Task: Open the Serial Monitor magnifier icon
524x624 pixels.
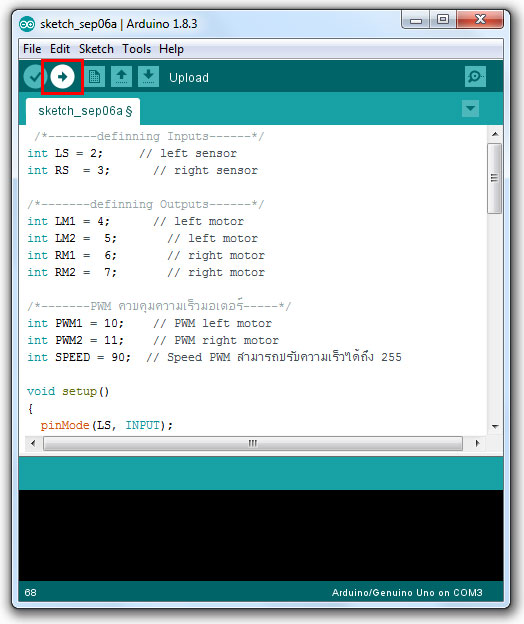Action: [475, 76]
